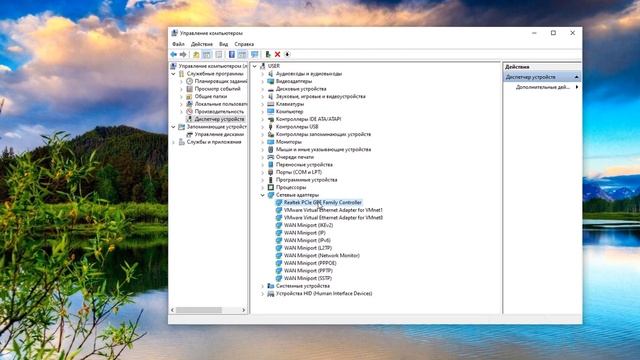Expand the Клавиатуры category
640x360 pixels.
[x=263, y=104]
